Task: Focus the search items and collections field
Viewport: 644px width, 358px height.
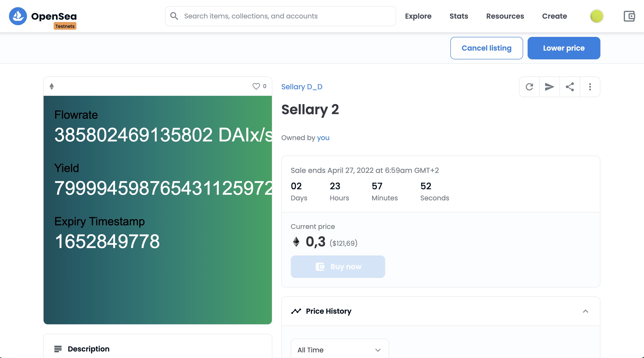Action: click(x=280, y=16)
